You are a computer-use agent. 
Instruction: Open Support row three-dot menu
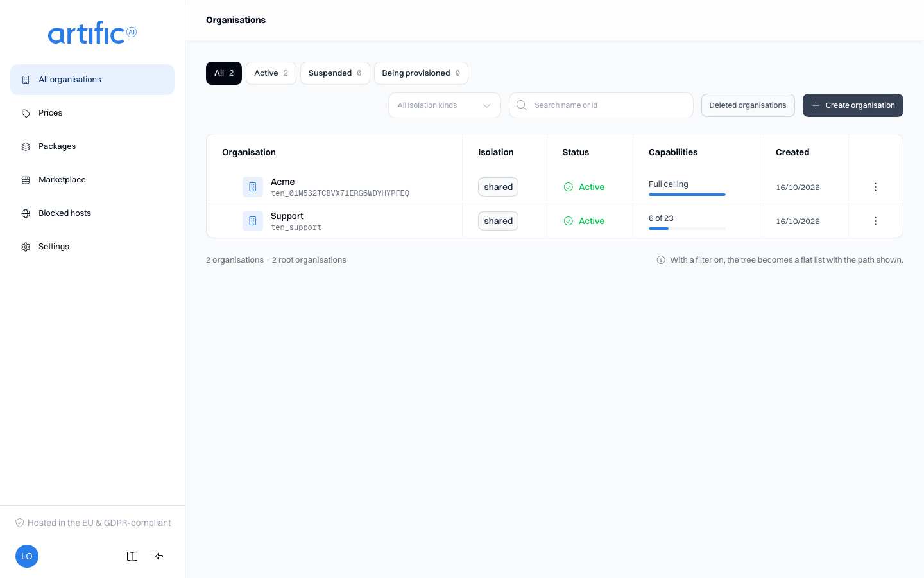(875, 221)
